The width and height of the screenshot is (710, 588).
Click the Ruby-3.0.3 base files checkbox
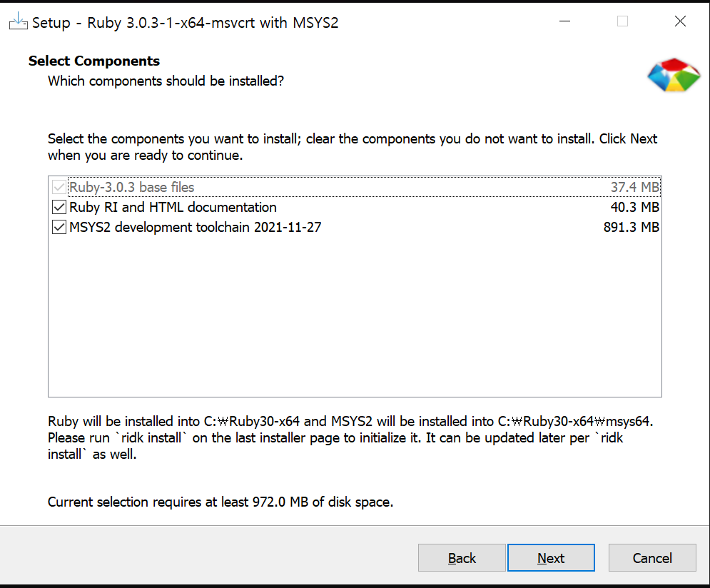(x=59, y=188)
